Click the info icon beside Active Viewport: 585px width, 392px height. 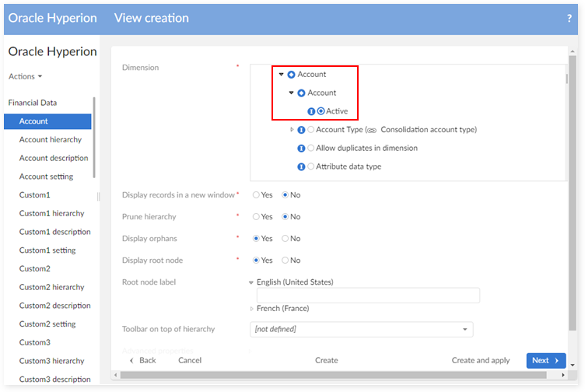click(x=311, y=111)
